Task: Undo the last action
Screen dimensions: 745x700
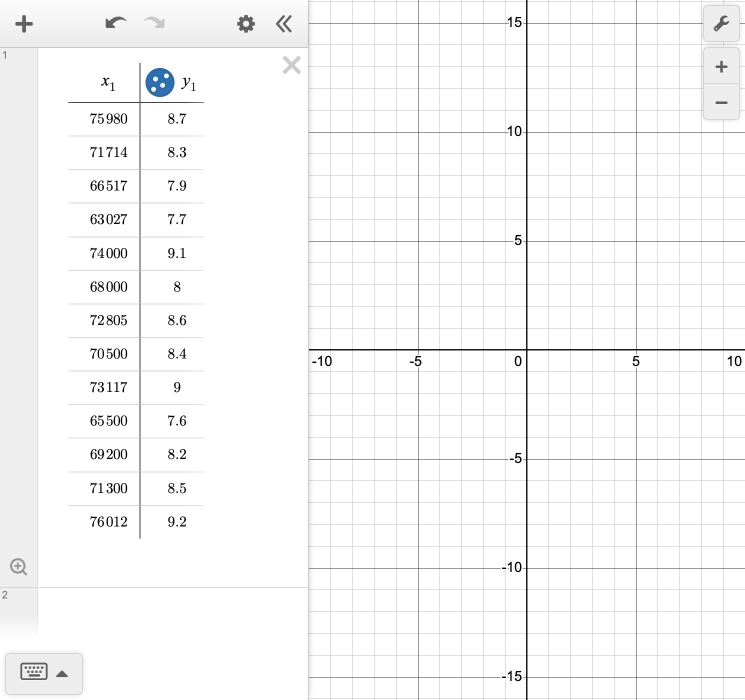Action: (x=114, y=22)
